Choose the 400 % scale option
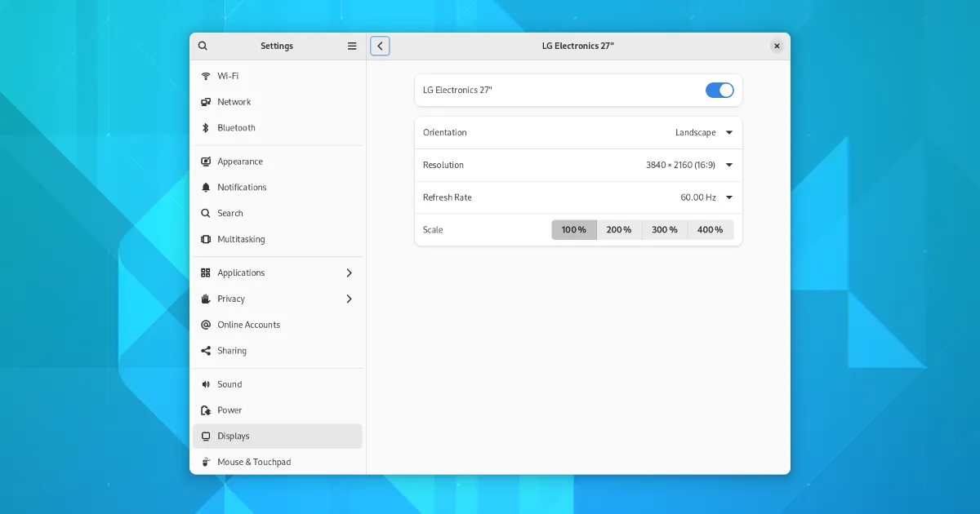 click(x=710, y=230)
